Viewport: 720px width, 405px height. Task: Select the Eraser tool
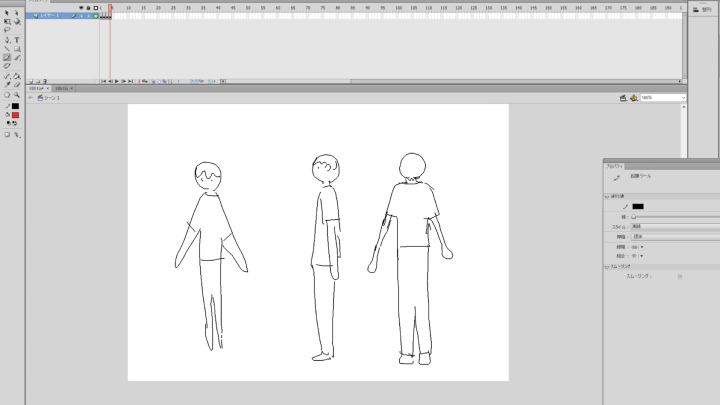(17, 84)
